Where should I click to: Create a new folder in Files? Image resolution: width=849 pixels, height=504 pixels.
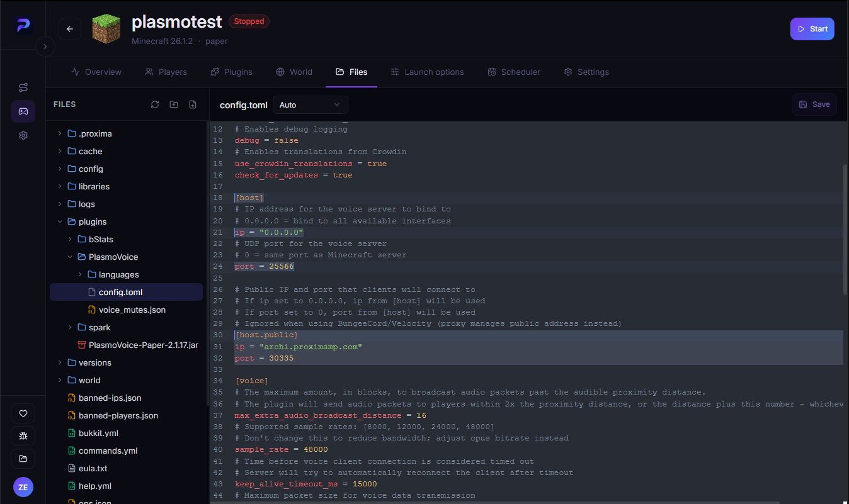[174, 104]
